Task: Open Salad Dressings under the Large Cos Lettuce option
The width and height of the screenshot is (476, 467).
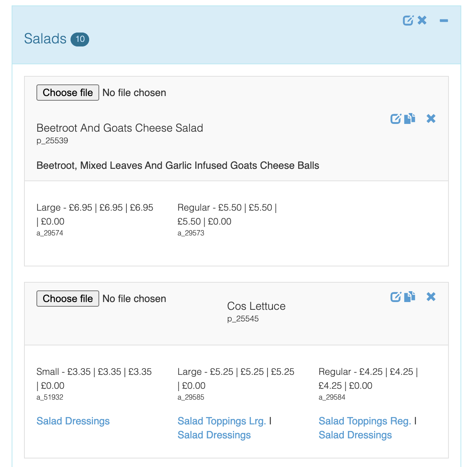Action: (214, 435)
